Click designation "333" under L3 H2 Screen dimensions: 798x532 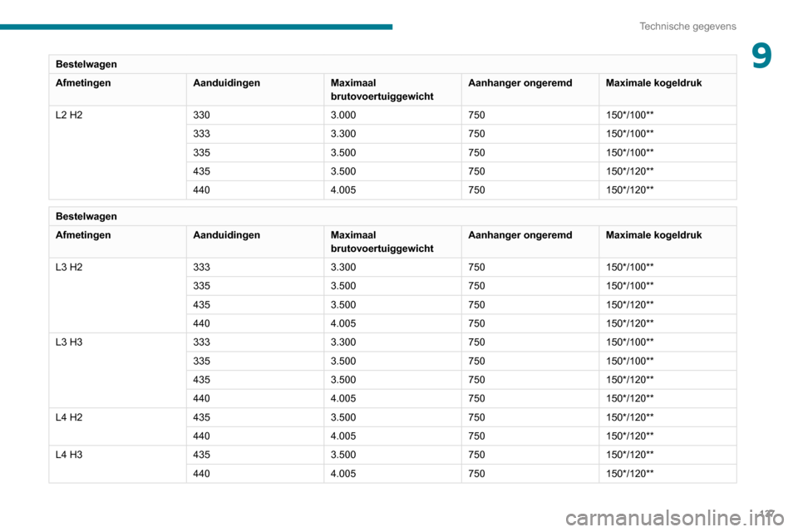(x=201, y=268)
